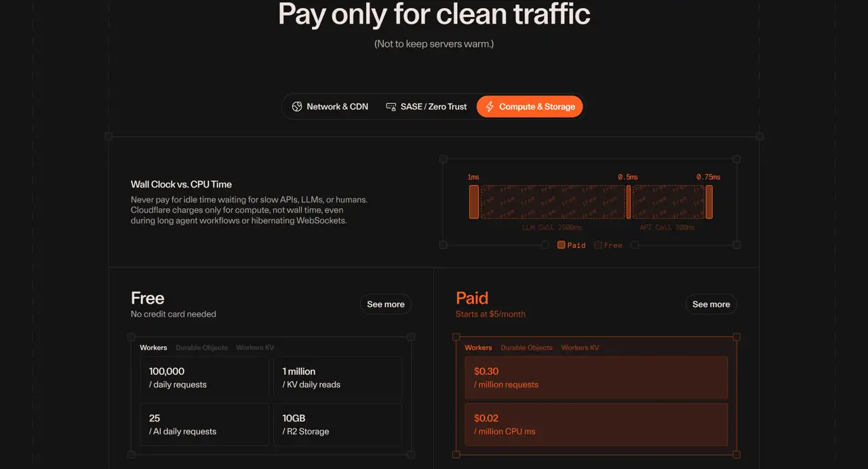Click the "(Not to keep servers warm.)" subtitle
This screenshot has width=868, height=469.
pyautogui.click(x=434, y=44)
